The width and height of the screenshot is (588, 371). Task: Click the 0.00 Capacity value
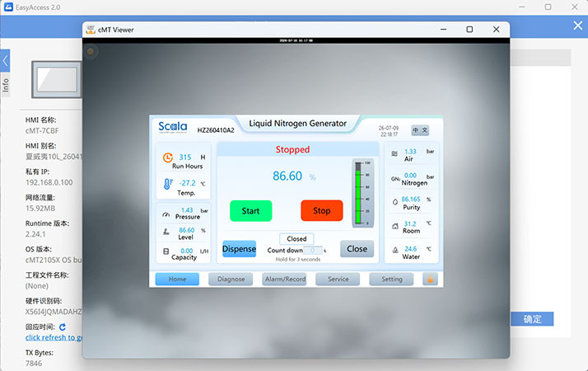pyautogui.click(x=187, y=251)
